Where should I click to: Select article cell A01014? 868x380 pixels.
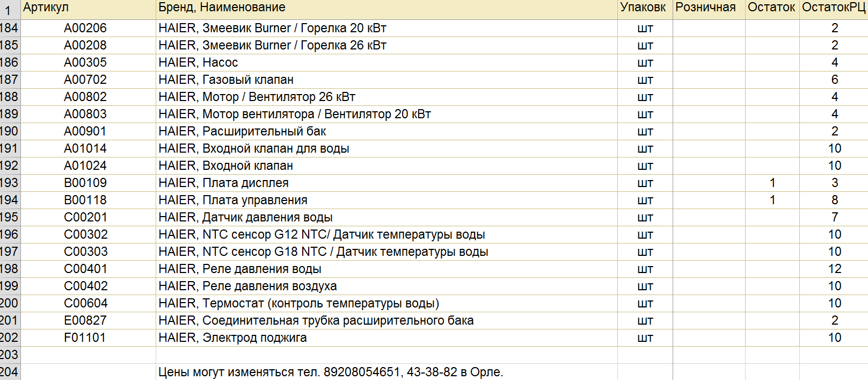click(88, 149)
